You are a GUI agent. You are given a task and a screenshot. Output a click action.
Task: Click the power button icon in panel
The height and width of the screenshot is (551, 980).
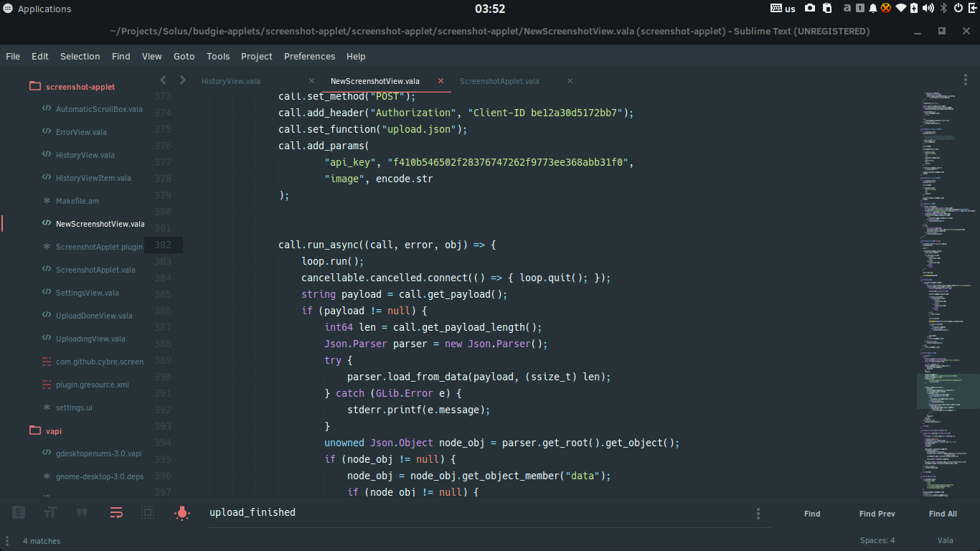(x=958, y=9)
